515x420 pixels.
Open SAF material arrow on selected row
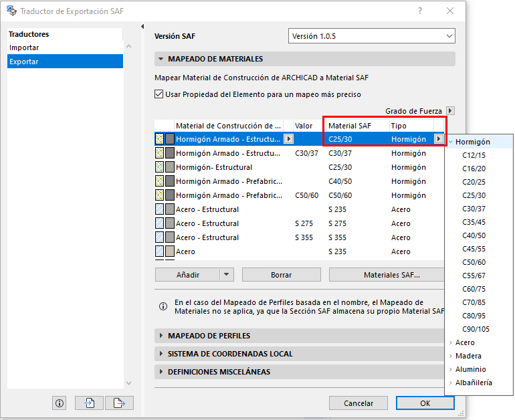pyautogui.click(x=439, y=139)
